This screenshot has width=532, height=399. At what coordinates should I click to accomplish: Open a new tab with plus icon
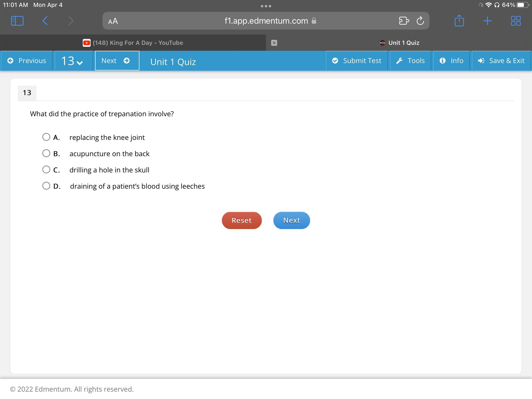point(487,21)
